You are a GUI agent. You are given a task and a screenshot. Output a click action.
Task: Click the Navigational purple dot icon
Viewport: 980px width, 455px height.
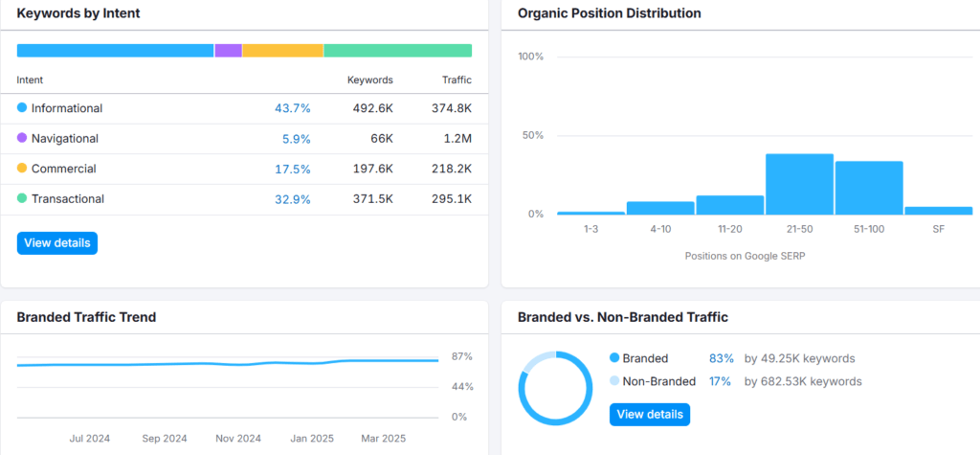point(22,138)
